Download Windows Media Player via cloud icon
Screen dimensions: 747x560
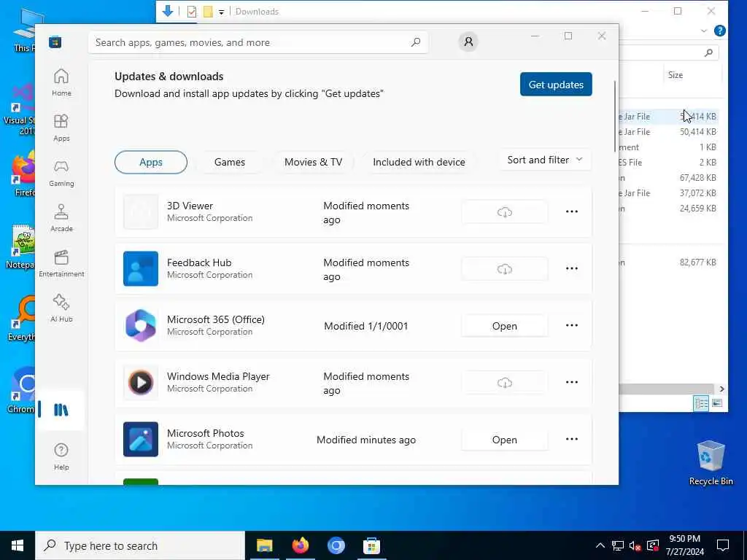[505, 383]
